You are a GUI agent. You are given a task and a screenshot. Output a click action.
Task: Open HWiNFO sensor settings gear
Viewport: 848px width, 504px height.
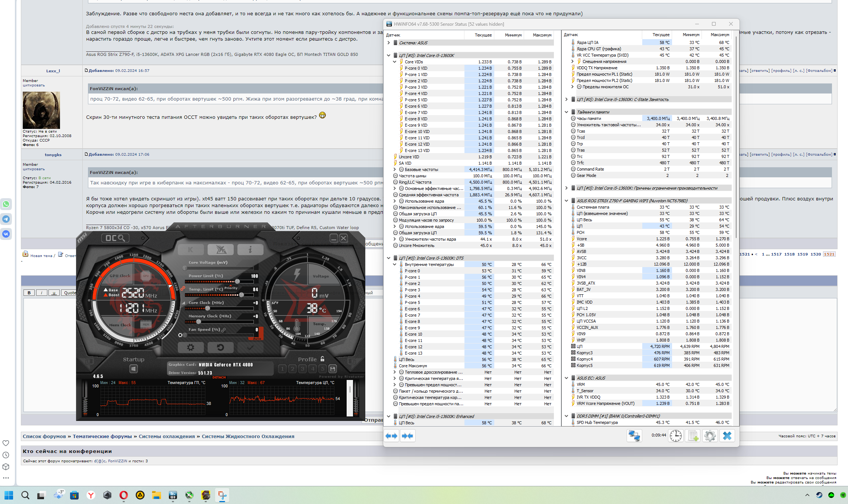click(710, 436)
